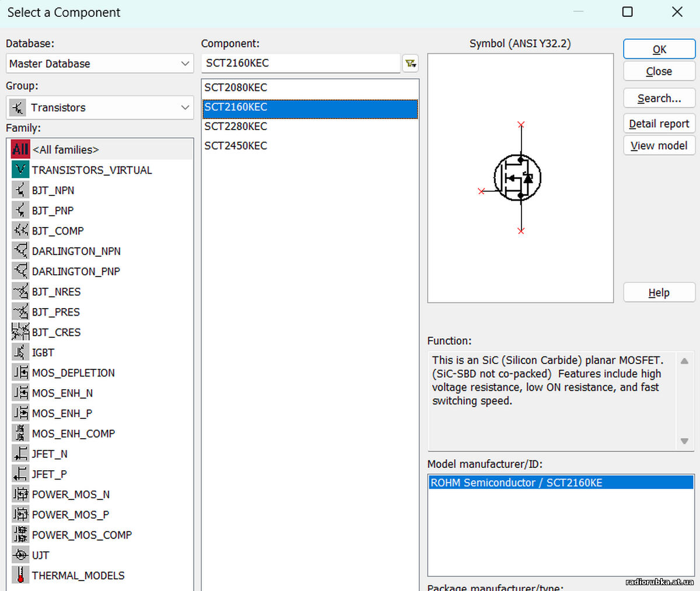The image size is (700, 591).
Task: Select the IGBT family icon
Action: pos(20,352)
